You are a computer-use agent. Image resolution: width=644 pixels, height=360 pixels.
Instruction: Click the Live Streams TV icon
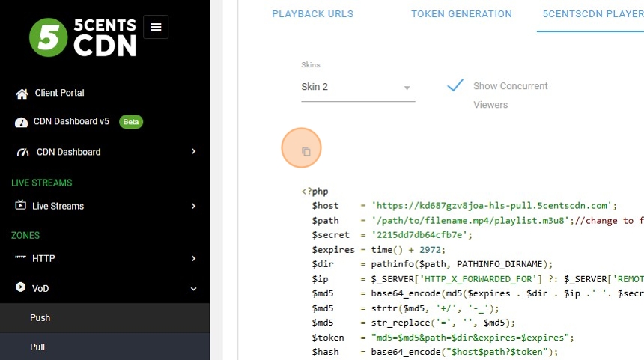[20, 205]
